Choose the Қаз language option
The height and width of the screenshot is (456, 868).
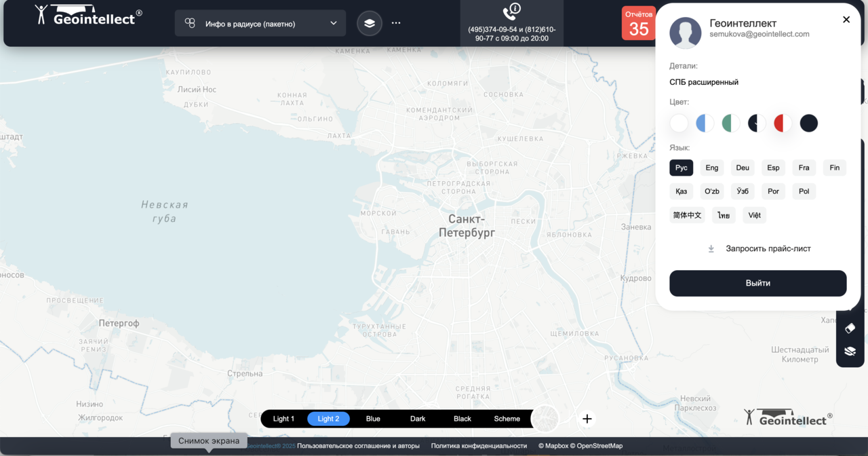click(x=681, y=191)
